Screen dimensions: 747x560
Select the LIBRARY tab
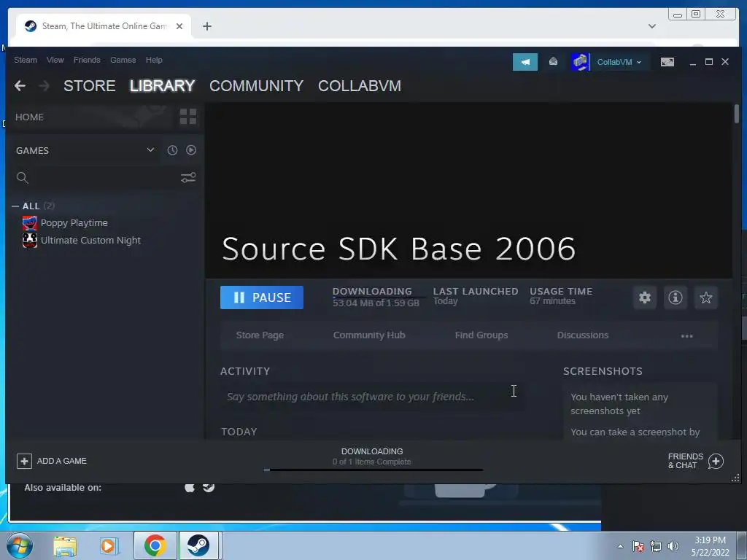(163, 86)
